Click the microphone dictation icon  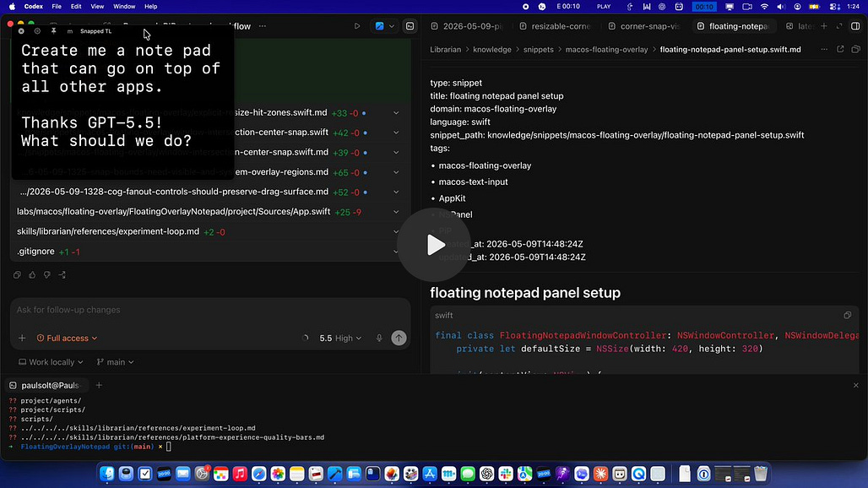click(379, 338)
